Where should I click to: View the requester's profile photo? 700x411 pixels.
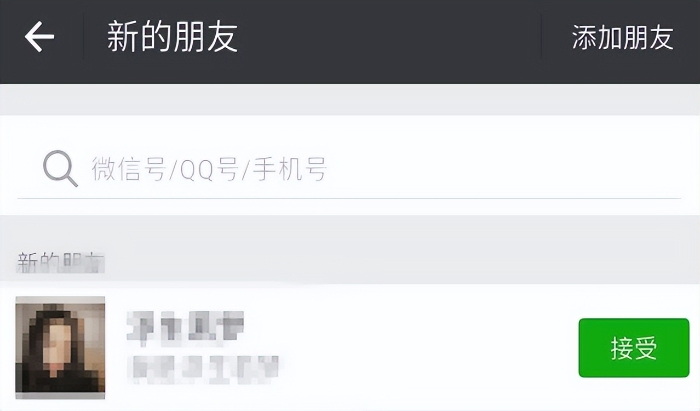(x=60, y=347)
